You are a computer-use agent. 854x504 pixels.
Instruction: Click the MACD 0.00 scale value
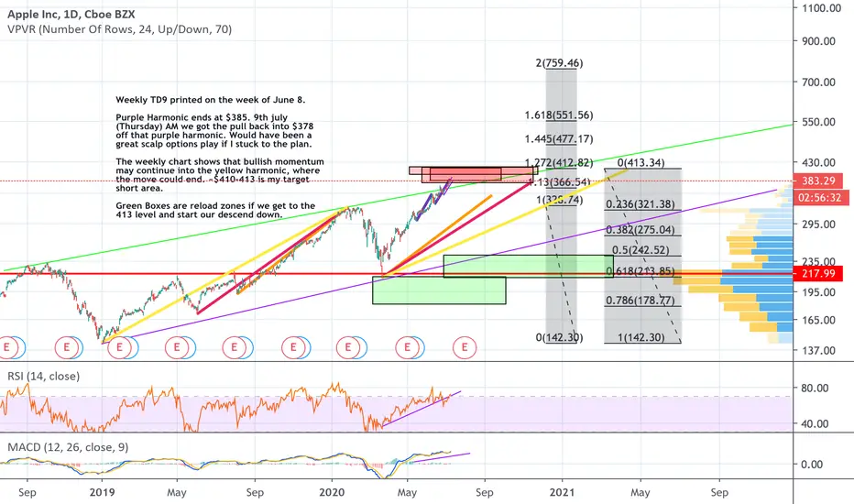812,465
